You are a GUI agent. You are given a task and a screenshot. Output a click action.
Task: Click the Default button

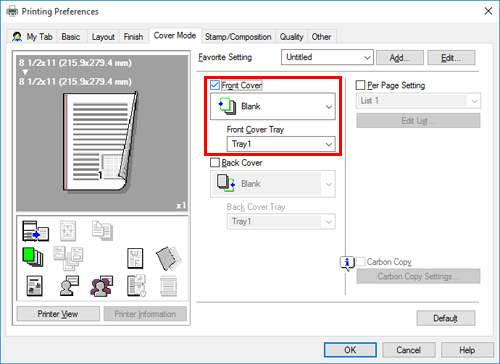[x=446, y=318]
